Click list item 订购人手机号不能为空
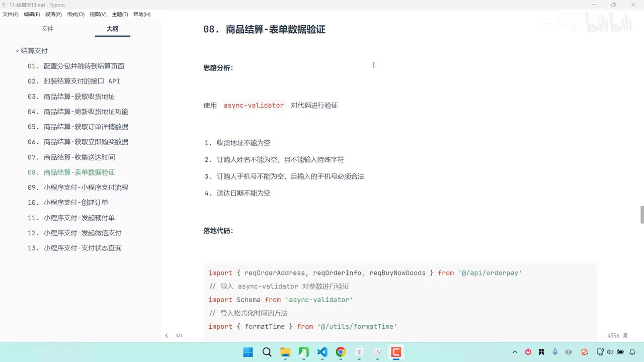Image resolution: width=644 pixels, height=362 pixels. click(x=290, y=176)
